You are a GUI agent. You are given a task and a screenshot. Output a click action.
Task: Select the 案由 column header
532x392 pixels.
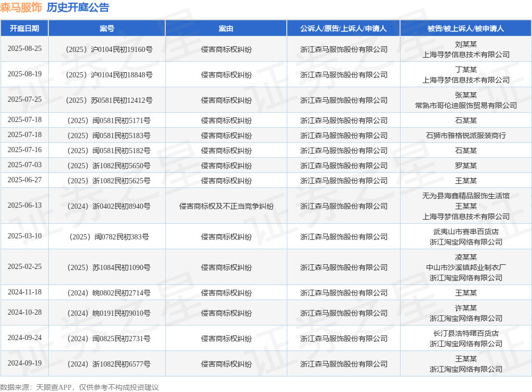tap(226, 29)
